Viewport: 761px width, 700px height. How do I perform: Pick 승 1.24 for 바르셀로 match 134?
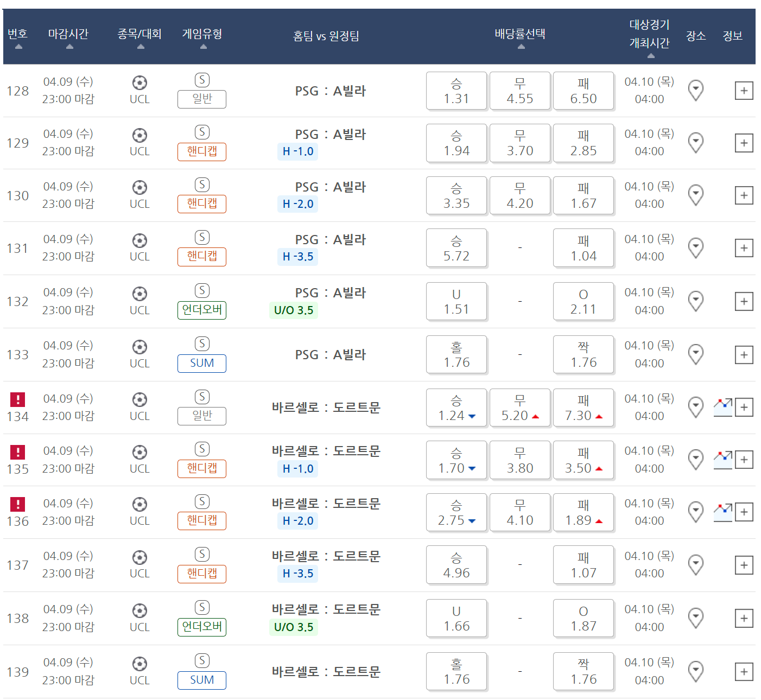point(456,408)
